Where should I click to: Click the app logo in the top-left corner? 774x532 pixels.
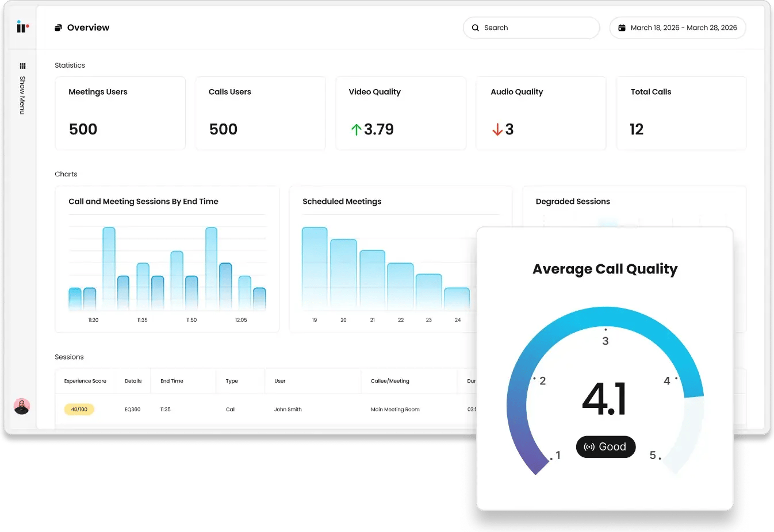(x=22, y=27)
